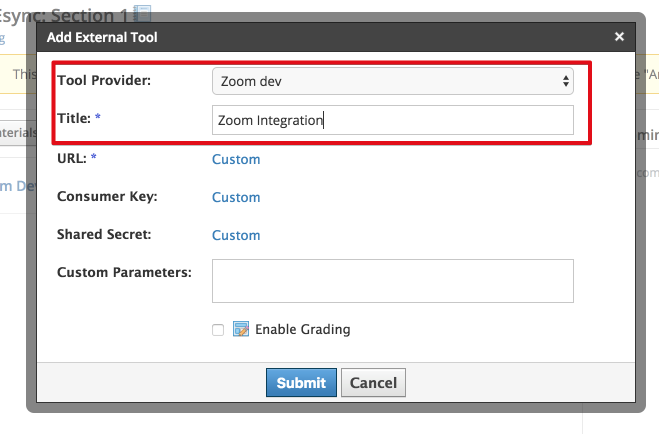The image size is (659, 434).
Task: Cancel adding the external tool
Action: coord(373,383)
